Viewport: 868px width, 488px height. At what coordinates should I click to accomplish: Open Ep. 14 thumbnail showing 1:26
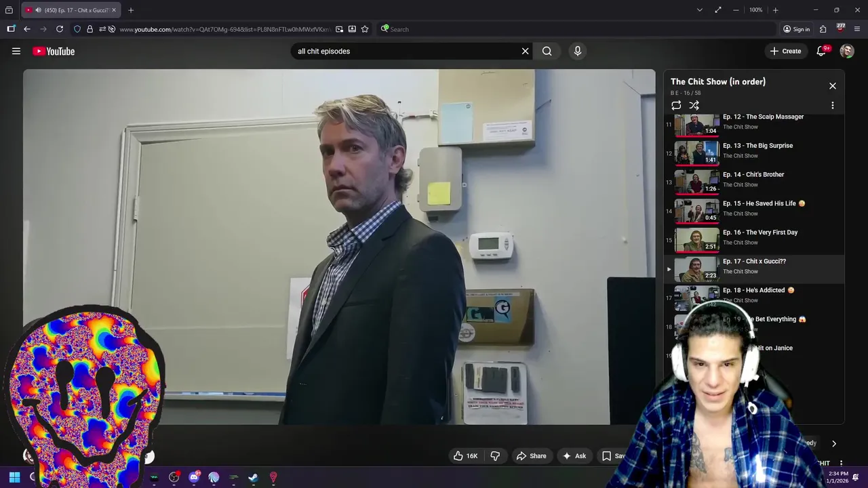pyautogui.click(x=696, y=182)
